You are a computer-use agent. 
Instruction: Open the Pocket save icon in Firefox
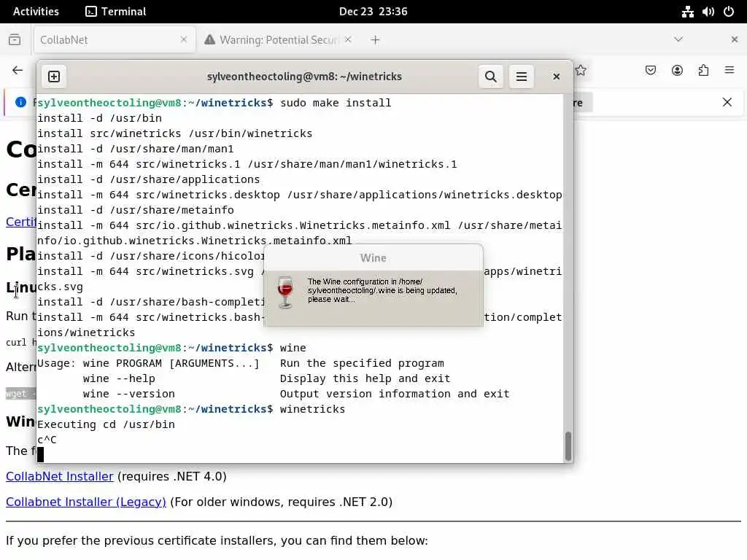[x=650, y=71]
